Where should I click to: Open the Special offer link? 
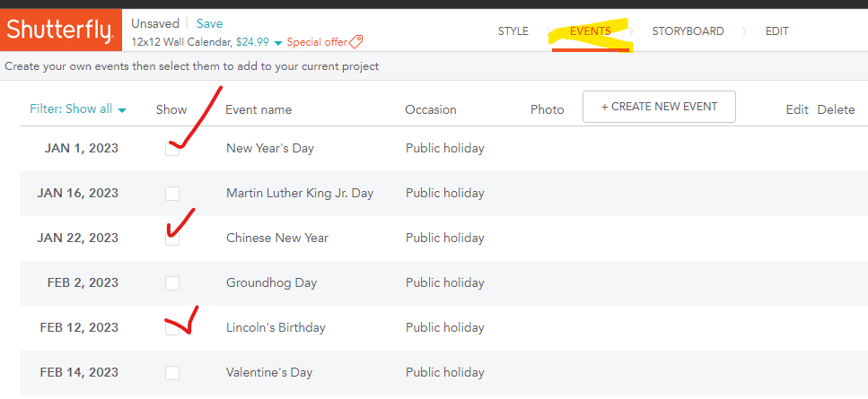[316, 42]
